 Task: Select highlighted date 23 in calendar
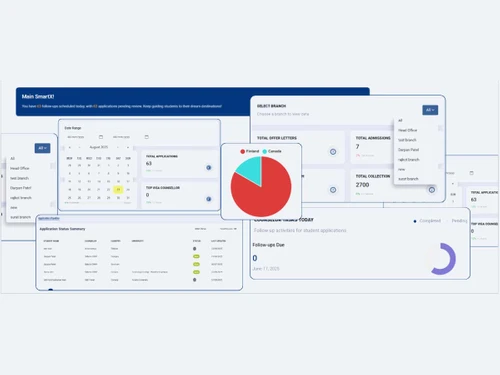click(x=118, y=190)
